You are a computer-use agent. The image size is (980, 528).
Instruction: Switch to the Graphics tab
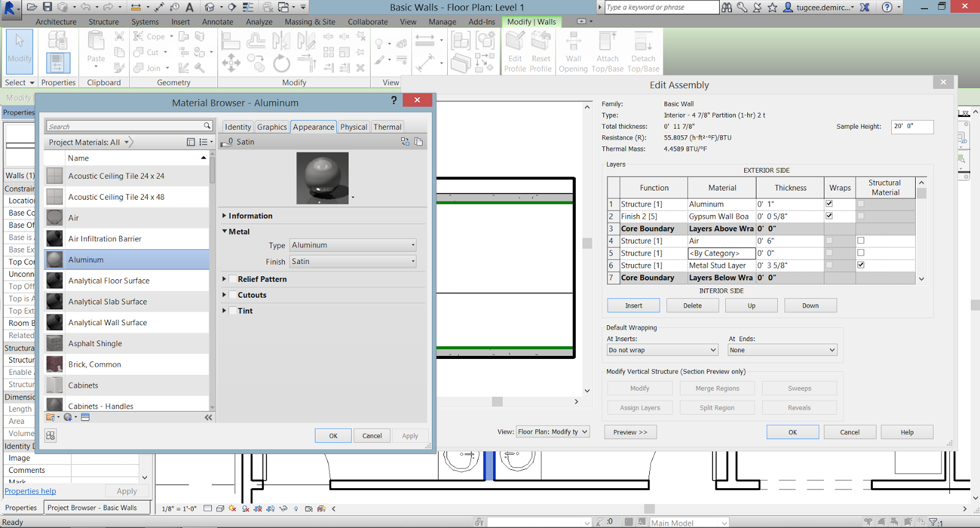point(272,127)
